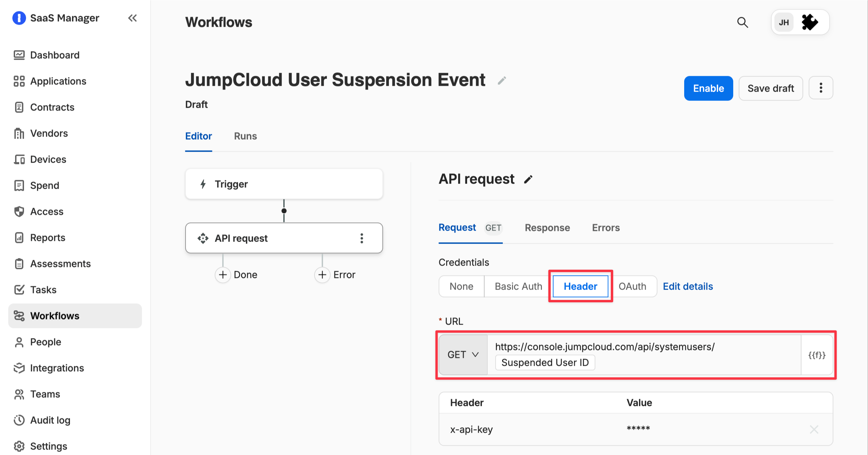The height and width of the screenshot is (455, 868).
Task: Edit workflow name with pencil icon
Action: click(502, 81)
